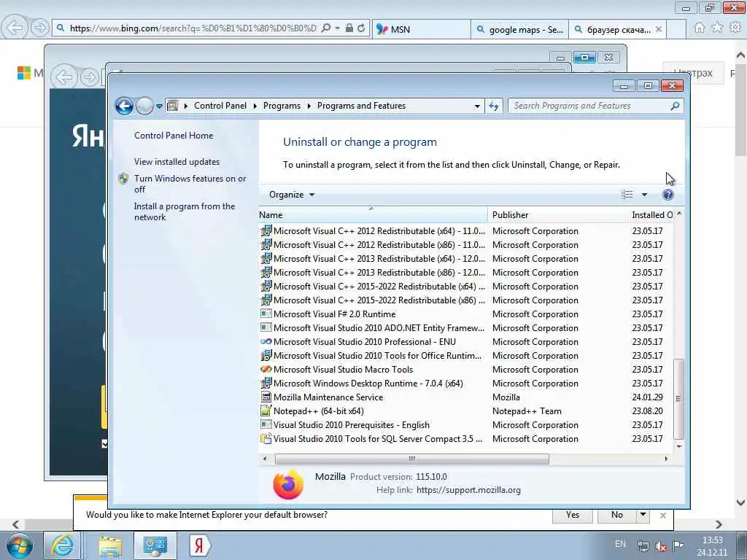Open the View installed updates link
Image resolution: width=747 pixels, height=560 pixels.
pos(177,161)
